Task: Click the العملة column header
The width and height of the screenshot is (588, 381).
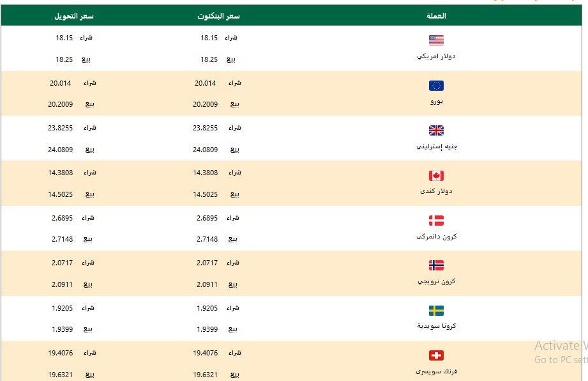Action: (x=435, y=16)
